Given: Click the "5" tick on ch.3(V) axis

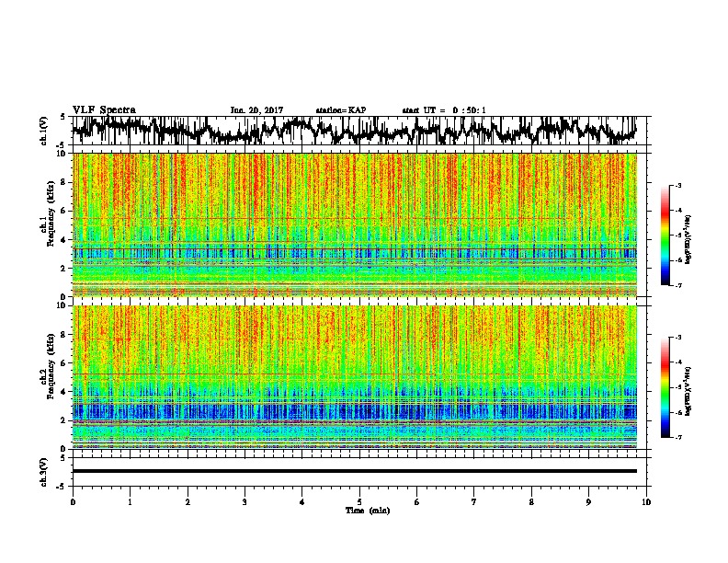Looking at the screenshot, I should tap(63, 458).
